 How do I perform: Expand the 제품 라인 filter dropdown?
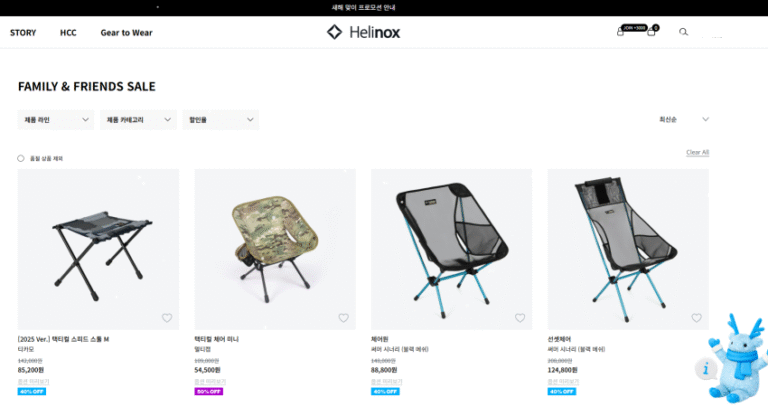pyautogui.click(x=55, y=120)
